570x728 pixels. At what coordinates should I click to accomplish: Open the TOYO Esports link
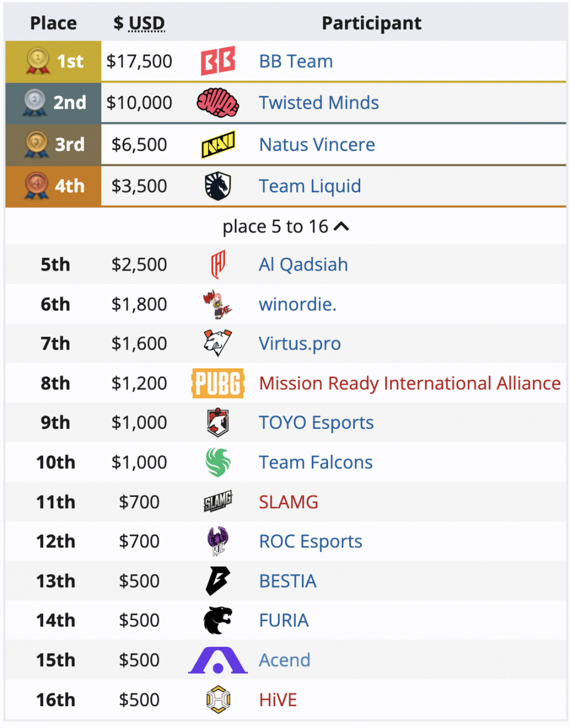click(x=316, y=423)
